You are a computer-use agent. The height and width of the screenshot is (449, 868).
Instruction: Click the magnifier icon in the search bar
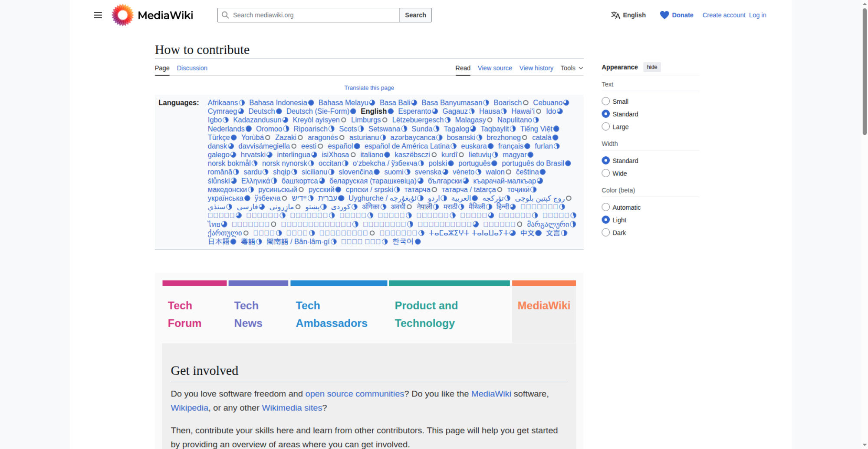225,15
